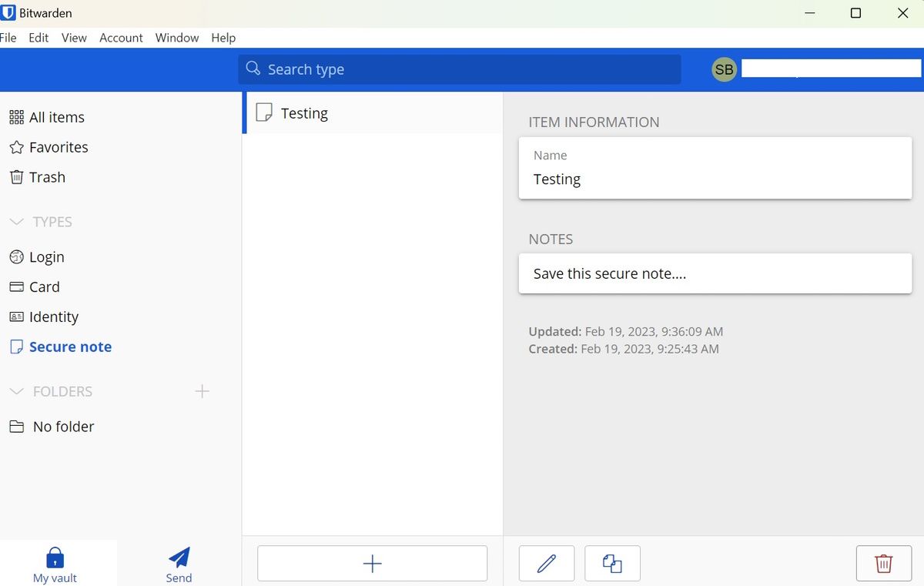Filter by Identity type
The image size is (924, 586).
(44, 316)
